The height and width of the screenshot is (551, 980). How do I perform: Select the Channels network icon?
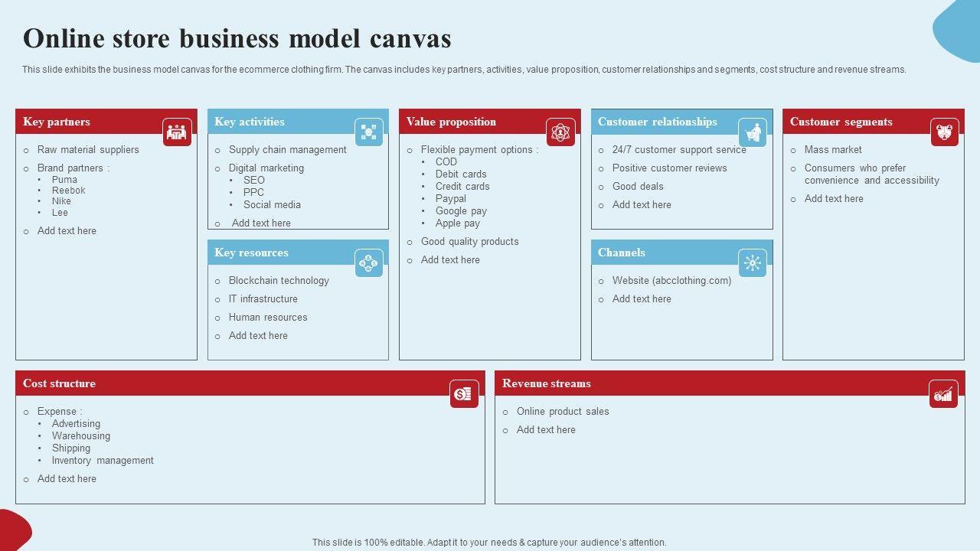tap(753, 263)
